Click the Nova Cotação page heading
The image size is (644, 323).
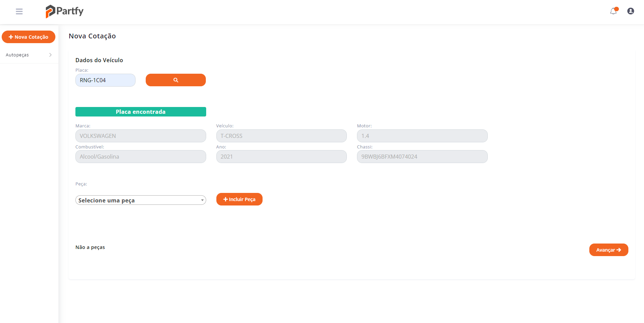pos(92,36)
